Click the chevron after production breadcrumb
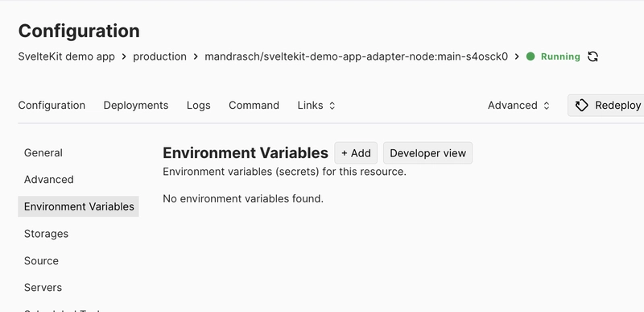This screenshot has width=644, height=312. 196,56
